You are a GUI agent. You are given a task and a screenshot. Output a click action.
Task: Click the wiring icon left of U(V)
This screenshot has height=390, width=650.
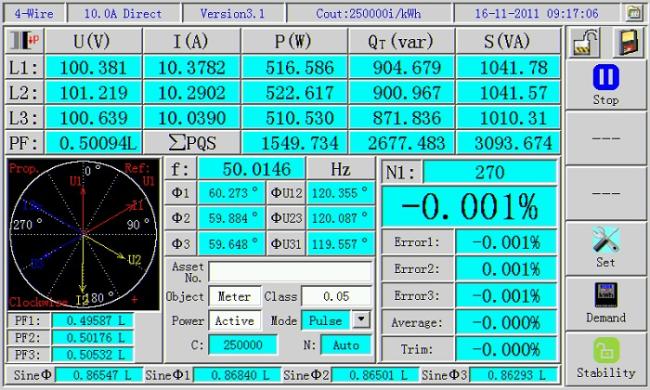(24, 41)
